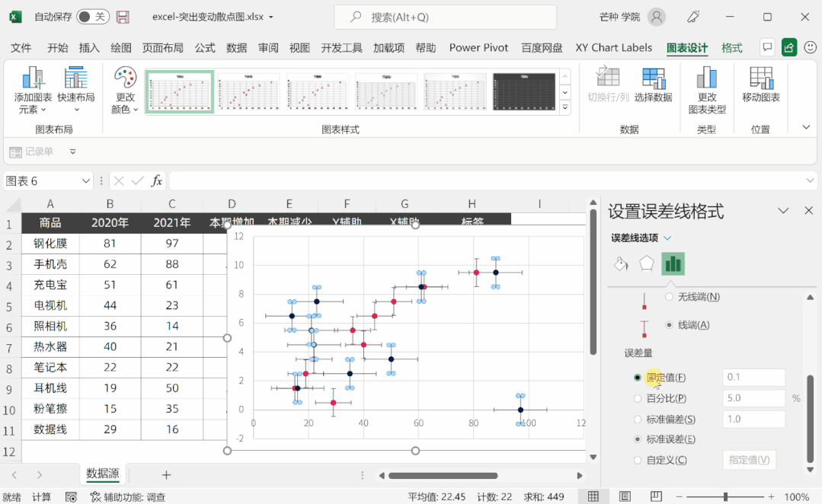The height and width of the screenshot is (504, 822).
Task: Choose the No Cap (无线端) radio option
Action: click(670, 297)
